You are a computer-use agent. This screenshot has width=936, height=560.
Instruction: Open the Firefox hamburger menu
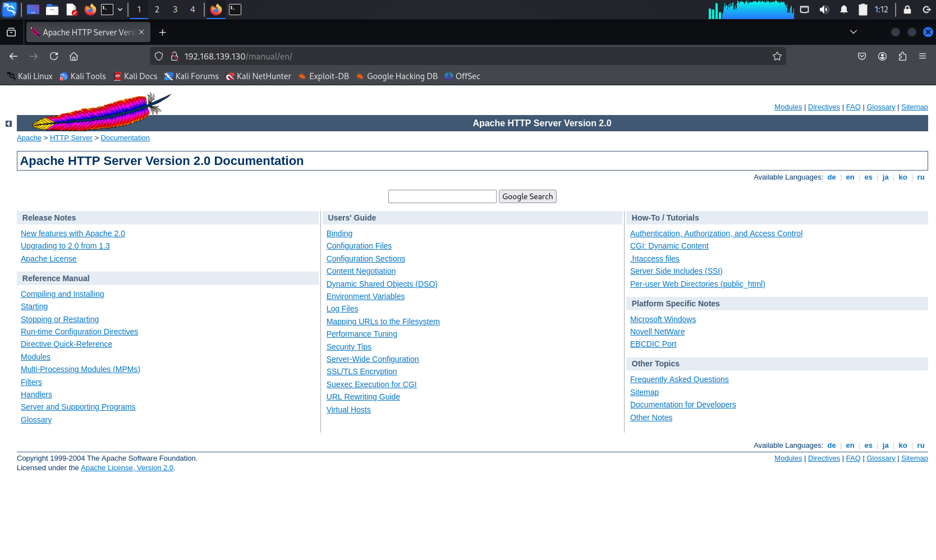click(x=923, y=56)
